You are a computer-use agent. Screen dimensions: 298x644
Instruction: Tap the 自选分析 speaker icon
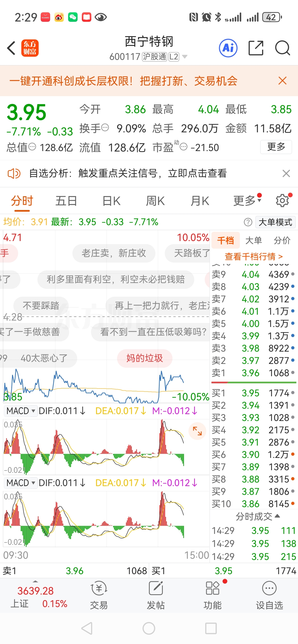click(14, 173)
